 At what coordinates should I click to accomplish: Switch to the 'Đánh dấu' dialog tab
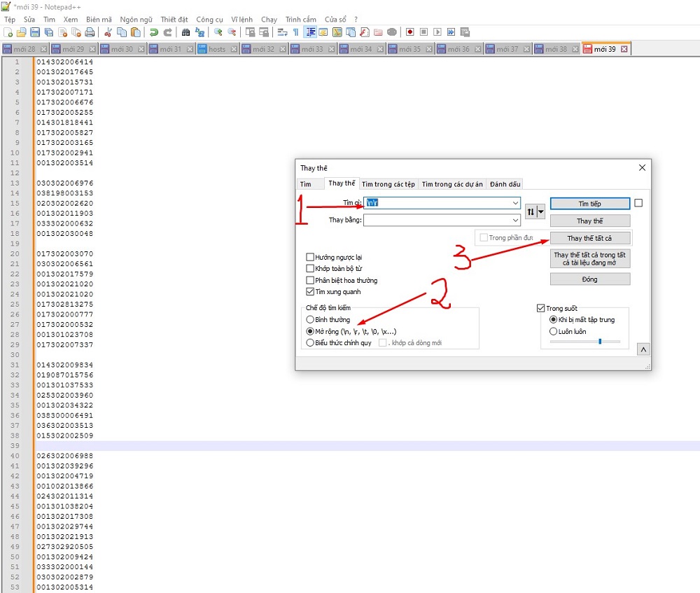[x=505, y=184]
